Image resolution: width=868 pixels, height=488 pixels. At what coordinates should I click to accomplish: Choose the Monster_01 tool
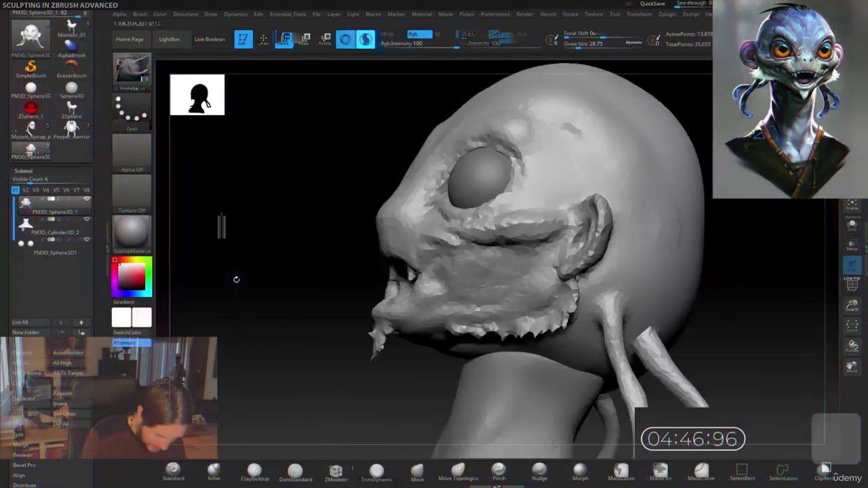(71, 28)
